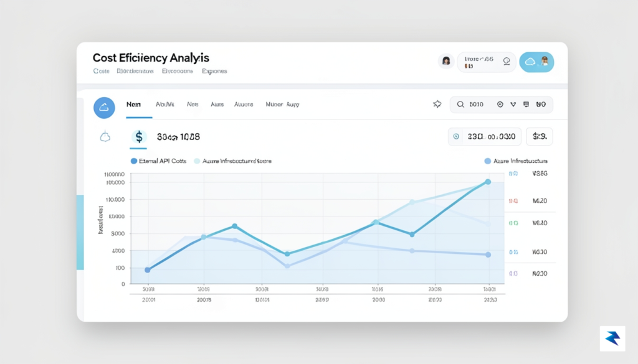The width and height of the screenshot is (638, 364).
Task: Click the "Irtore 845" text in the header pill
Action: pos(479,59)
